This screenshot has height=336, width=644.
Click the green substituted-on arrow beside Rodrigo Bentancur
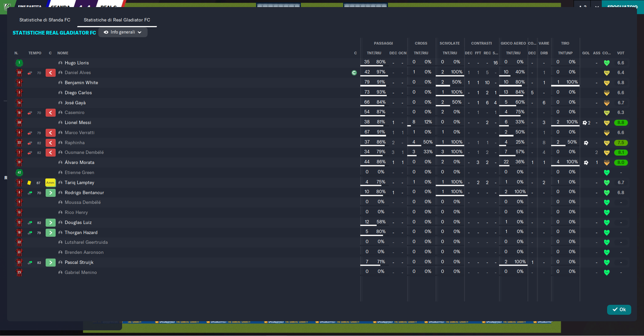click(50, 193)
